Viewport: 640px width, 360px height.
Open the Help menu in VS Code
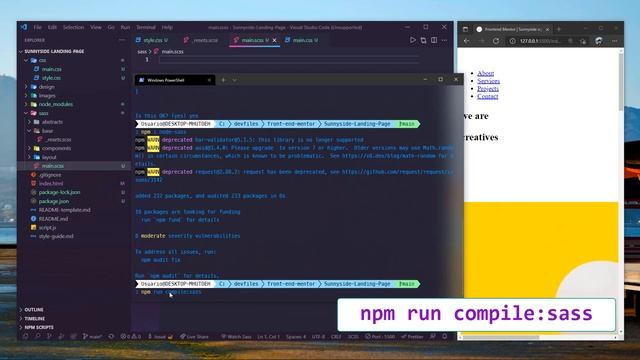click(x=167, y=27)
